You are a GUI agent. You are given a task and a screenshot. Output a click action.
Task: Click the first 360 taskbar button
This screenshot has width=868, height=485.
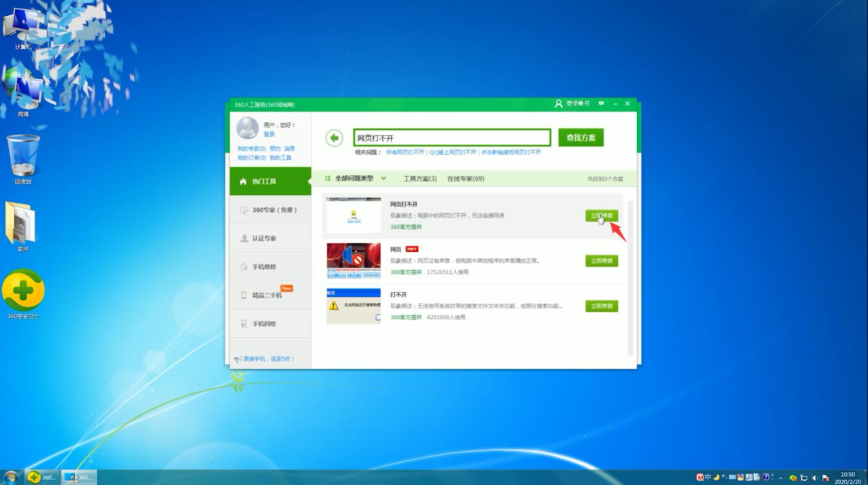pos(42,477)
